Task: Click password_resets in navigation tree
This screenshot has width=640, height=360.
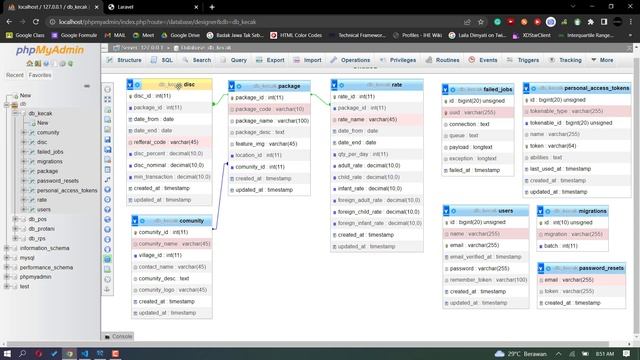Action: pos(58,181)
